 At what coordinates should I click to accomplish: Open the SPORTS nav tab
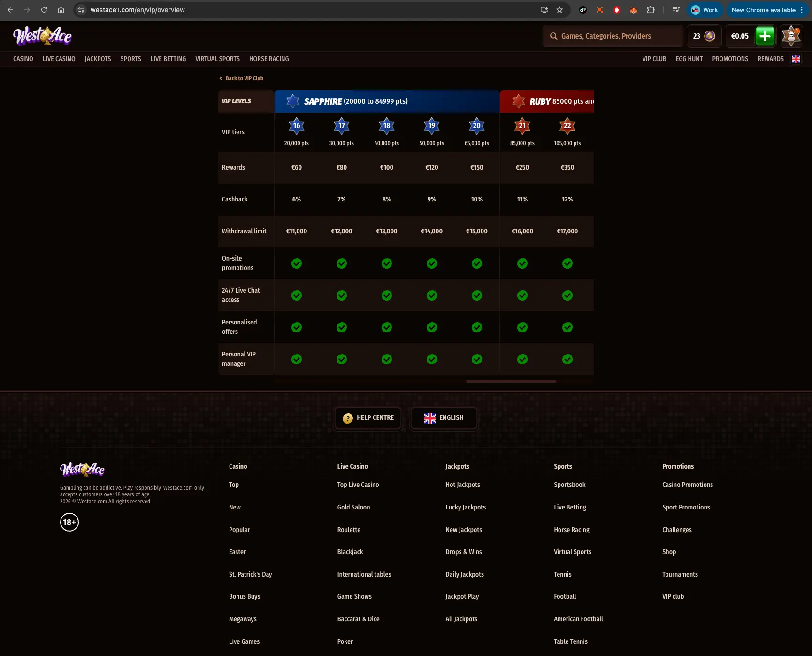pos(130,59)
